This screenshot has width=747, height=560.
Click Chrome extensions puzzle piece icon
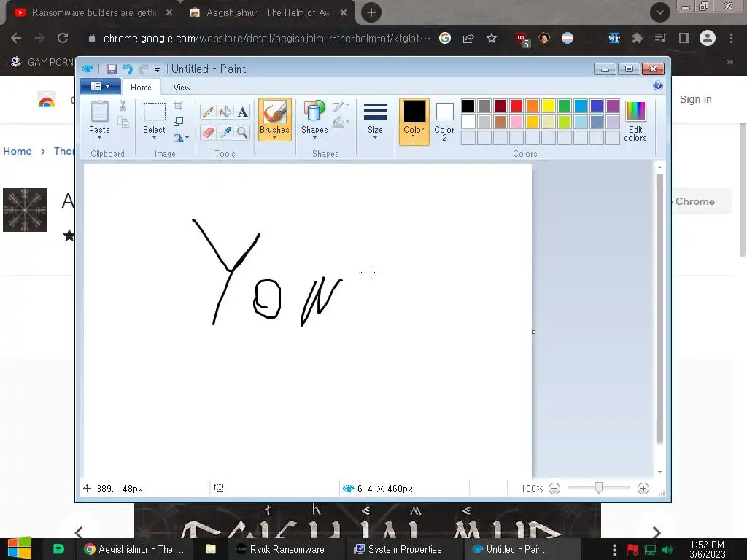[637, 38]
